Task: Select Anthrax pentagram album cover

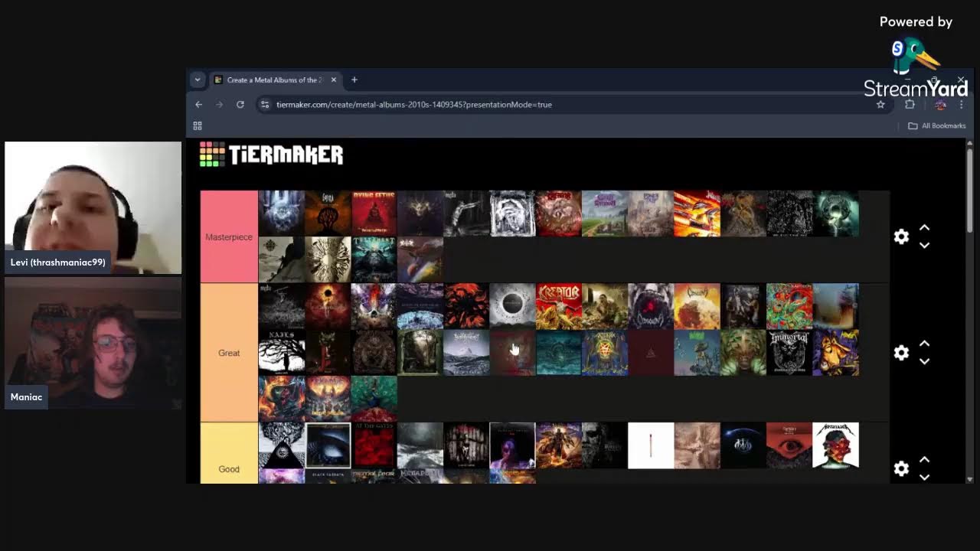Action: [604, 353]
